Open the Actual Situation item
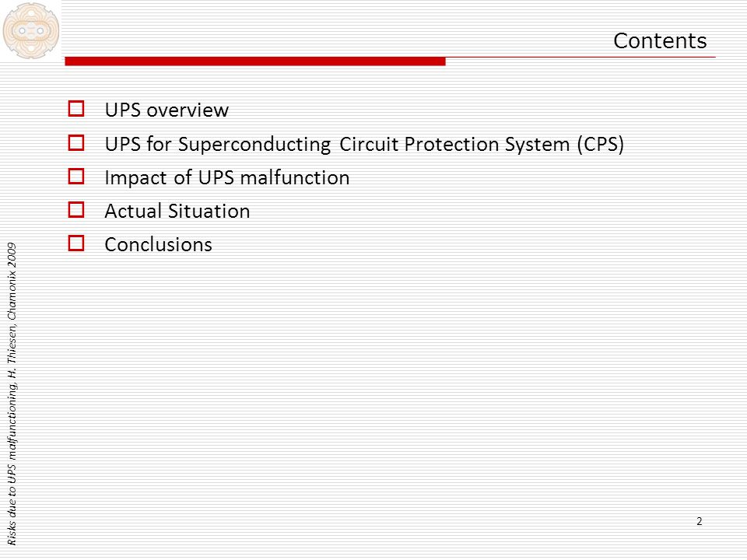 tap(177, 211)
